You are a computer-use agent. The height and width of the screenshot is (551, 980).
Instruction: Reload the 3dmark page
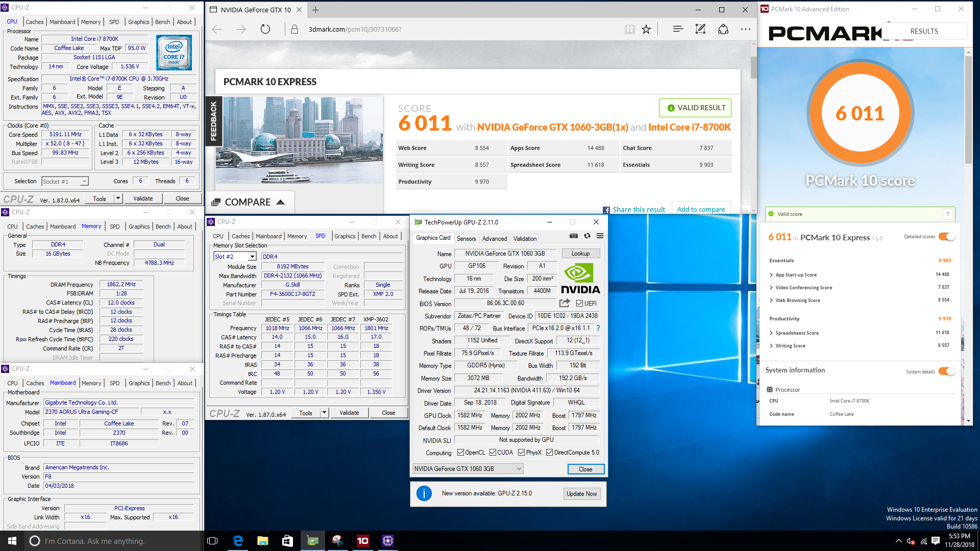pos(265,29)
